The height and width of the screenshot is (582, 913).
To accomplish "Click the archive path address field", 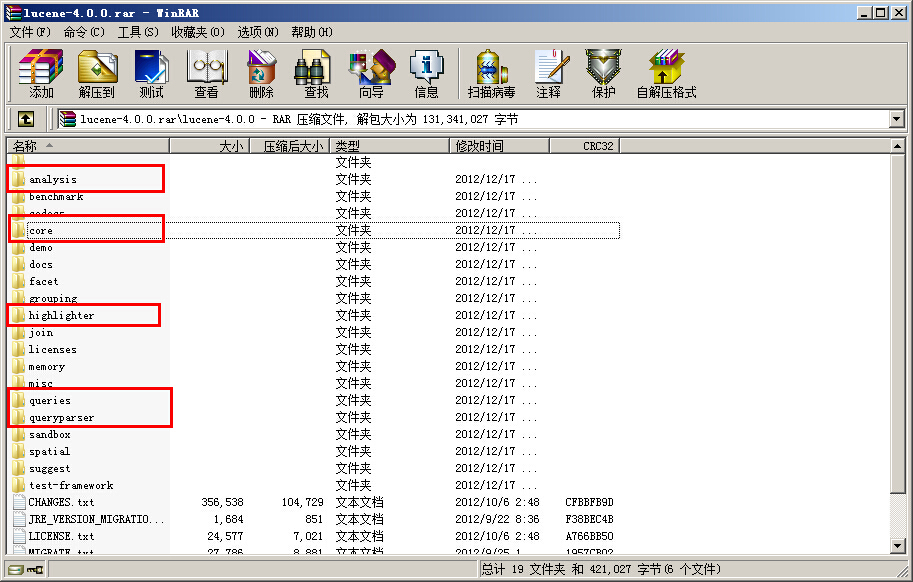I will (x=473, y=119).
